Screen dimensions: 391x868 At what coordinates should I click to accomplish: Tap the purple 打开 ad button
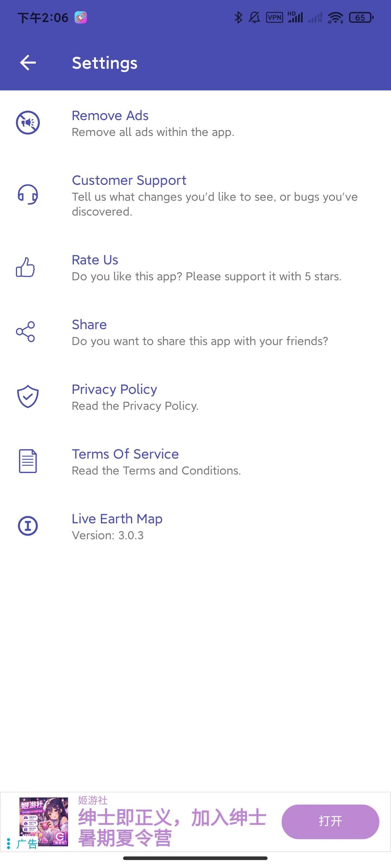tap(330, 821)
